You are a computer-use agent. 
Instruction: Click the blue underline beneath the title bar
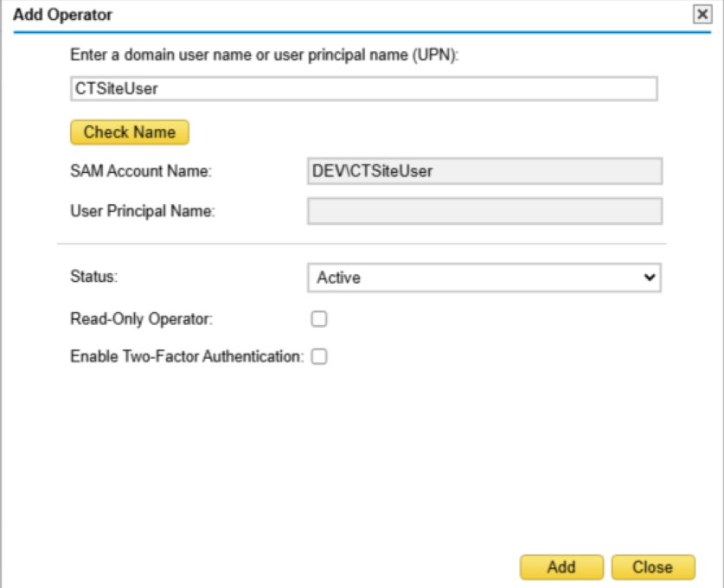(362, 32)
